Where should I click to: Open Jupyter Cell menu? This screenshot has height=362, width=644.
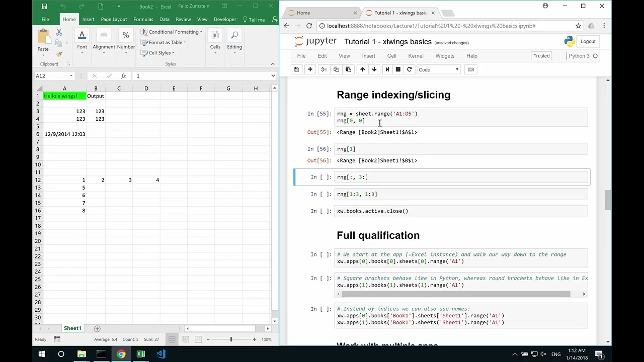[x=391, y=56]
